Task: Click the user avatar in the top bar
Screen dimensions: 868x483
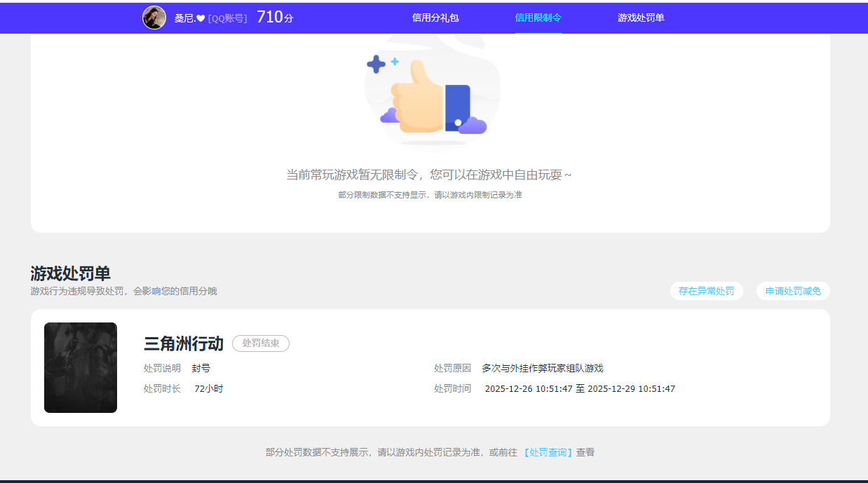Action: (154, 18)
